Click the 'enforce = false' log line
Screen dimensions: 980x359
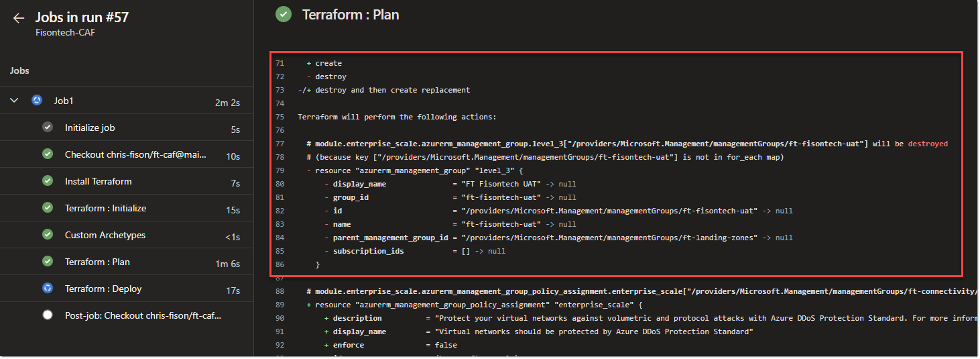[390, 345]
